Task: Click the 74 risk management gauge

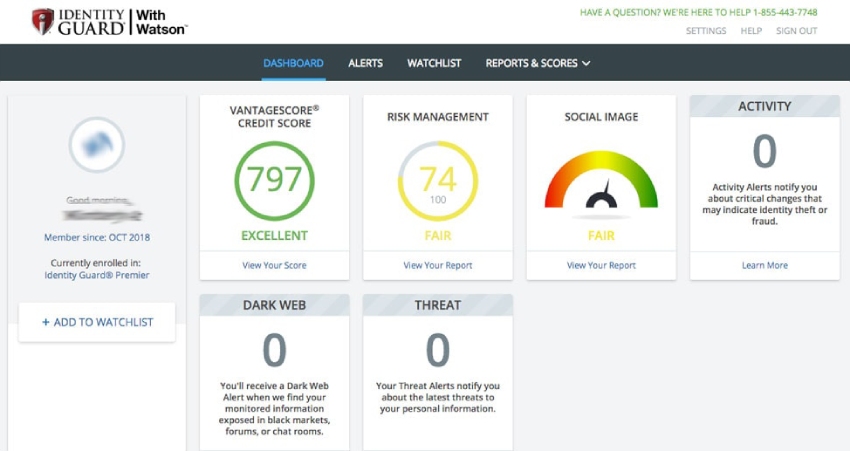Action: click(x=438, y=181)
